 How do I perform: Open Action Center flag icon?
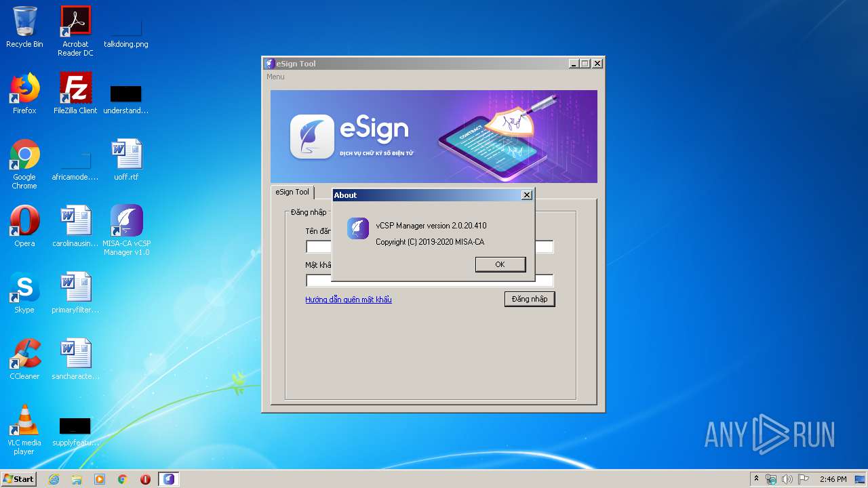pos(804,479)
